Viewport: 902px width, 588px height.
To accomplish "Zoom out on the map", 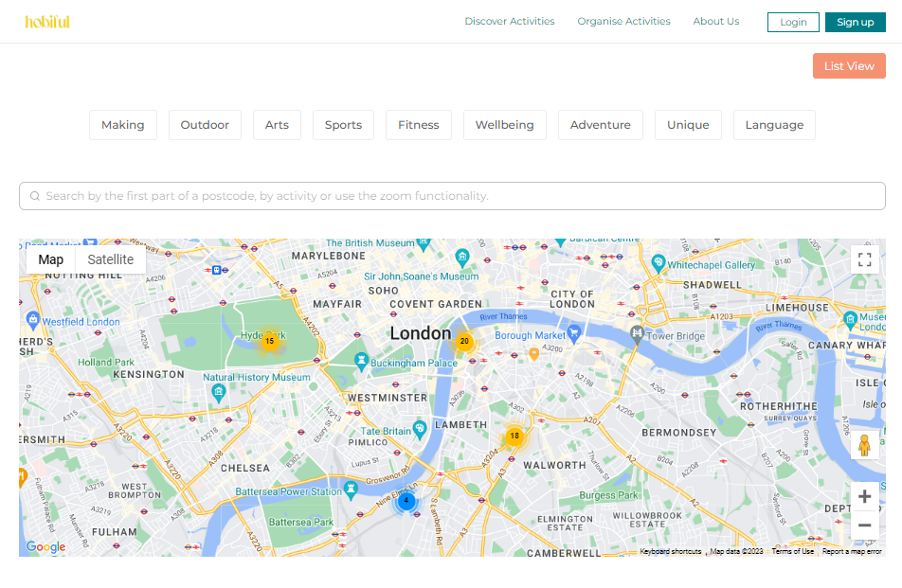I will pos(864,526).
